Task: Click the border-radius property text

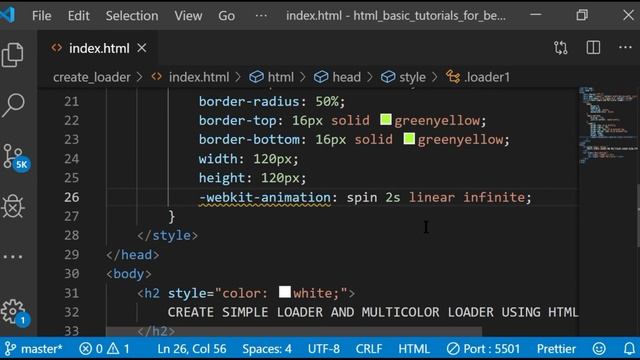Action: point(249,101)
